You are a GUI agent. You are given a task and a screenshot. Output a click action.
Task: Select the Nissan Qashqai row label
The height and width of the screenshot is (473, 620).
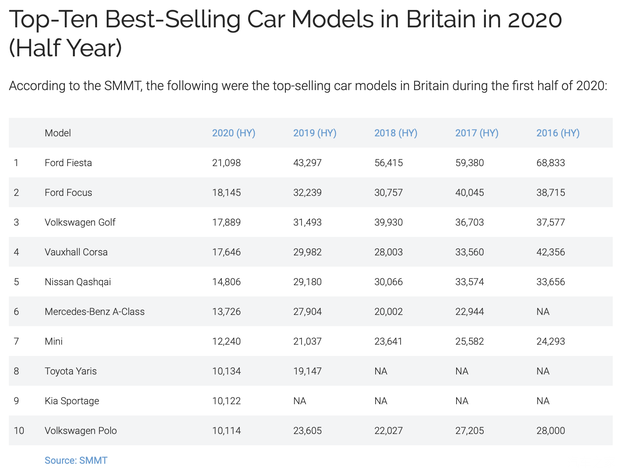[78, 282]
